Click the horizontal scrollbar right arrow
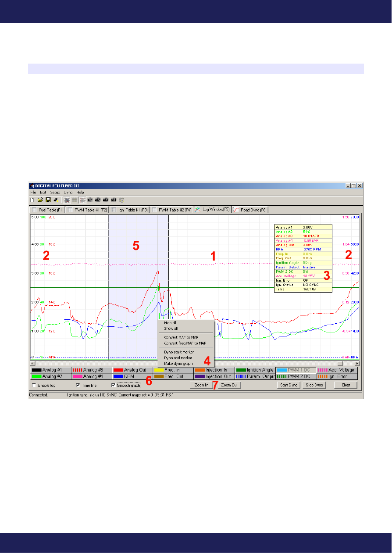 357,363
